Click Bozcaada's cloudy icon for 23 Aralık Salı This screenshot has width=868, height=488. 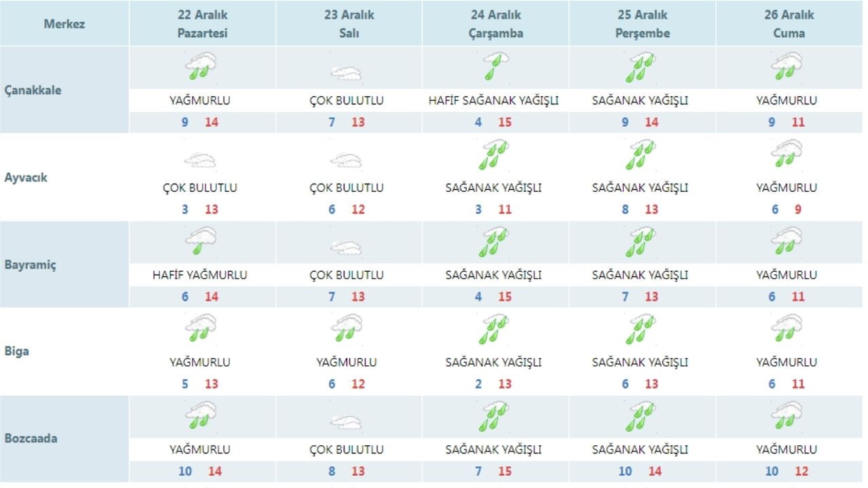[x=346, y=422]
